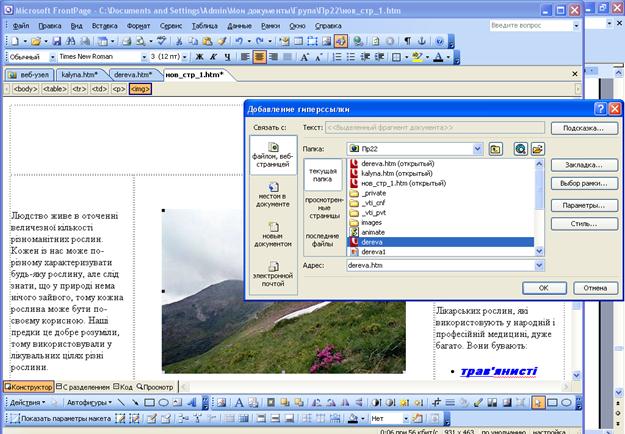Viewport: 625px width, 434px height.
Task: Click the Format Painter brush icon
Action: click(x=222, y=41)
